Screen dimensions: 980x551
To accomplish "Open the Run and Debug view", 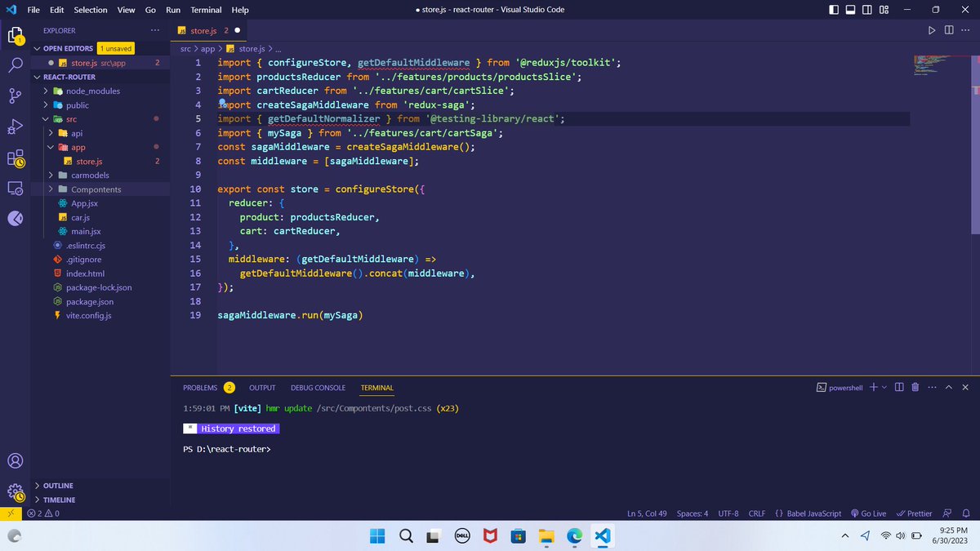I will pos(15,127).
